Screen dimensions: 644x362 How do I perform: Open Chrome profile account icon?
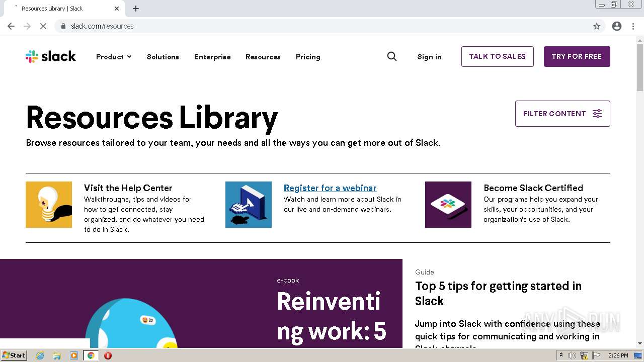pyautogui.click(x=617, y=26)
